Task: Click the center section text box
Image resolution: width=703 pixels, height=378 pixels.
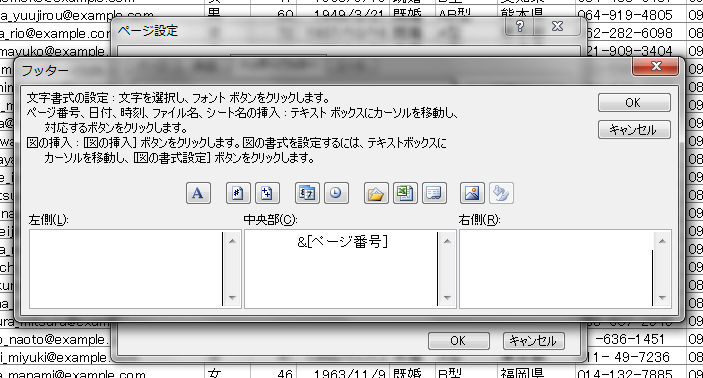Action: pyautogui.click(x=341, y=269)
